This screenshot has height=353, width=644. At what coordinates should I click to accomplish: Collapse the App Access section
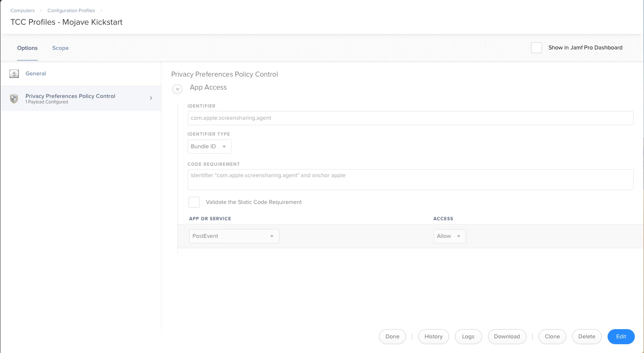[x=177, y=89]
